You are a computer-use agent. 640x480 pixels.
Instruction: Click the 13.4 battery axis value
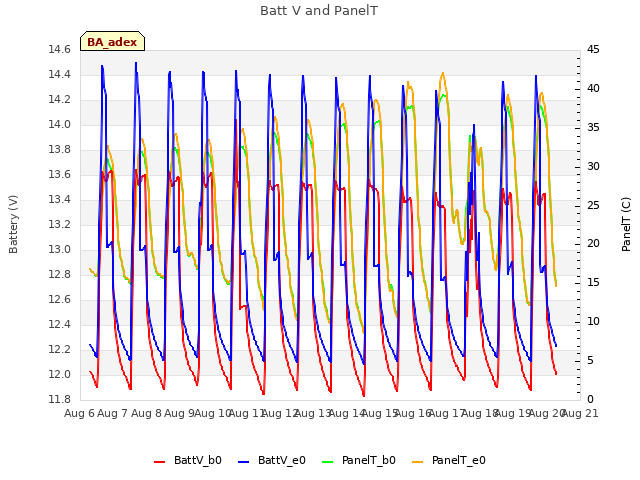(59, 200)
